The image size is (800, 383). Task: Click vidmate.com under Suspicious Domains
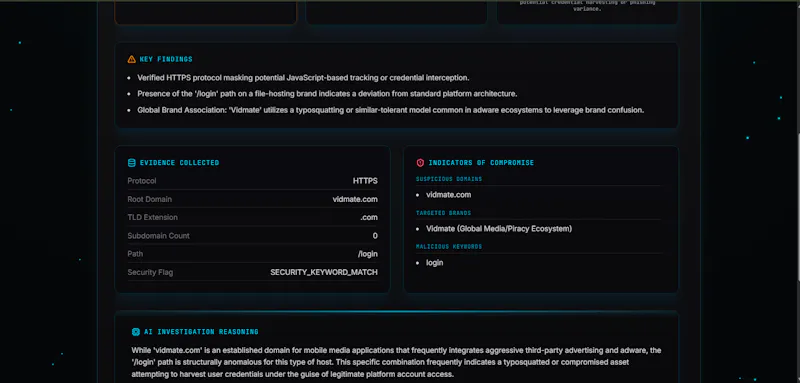click(448, 195)
